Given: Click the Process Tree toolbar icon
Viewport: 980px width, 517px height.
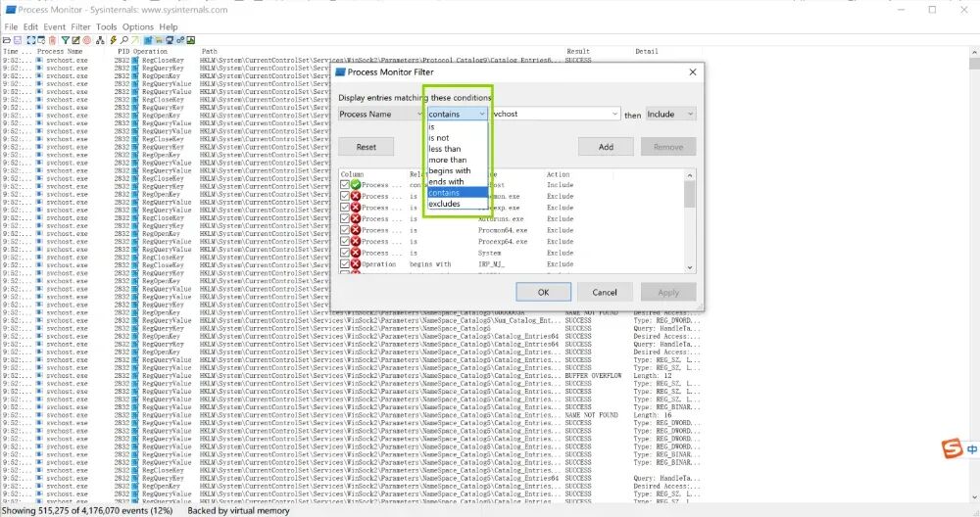Looking at the screenshot, I should pos(99,40).
